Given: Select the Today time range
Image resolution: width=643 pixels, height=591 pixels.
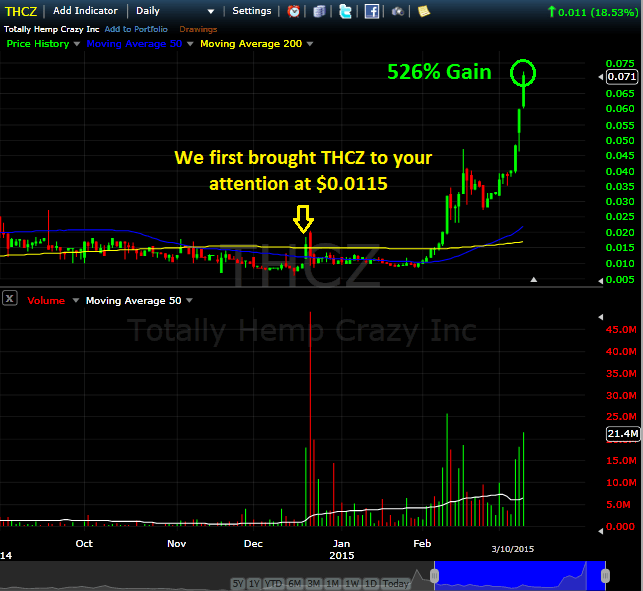Looking at the screenshot, I should point(395,583).
